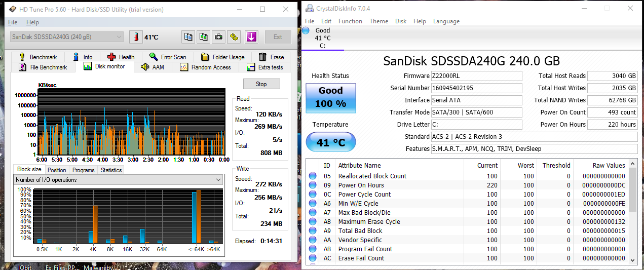Viewport: 644px width, 270px height.
Task: Click the purple down-arrow minimize-to-tray icon
Action: (x=252, y=37)
